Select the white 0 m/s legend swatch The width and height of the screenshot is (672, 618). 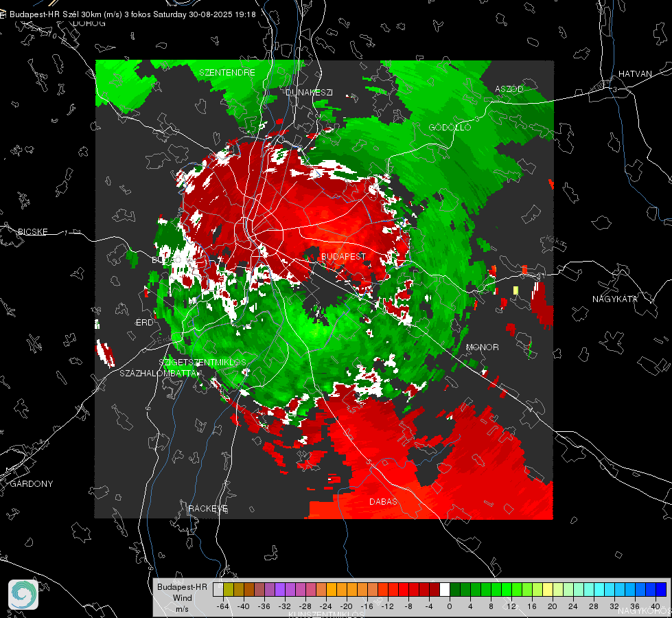point(445,589)
